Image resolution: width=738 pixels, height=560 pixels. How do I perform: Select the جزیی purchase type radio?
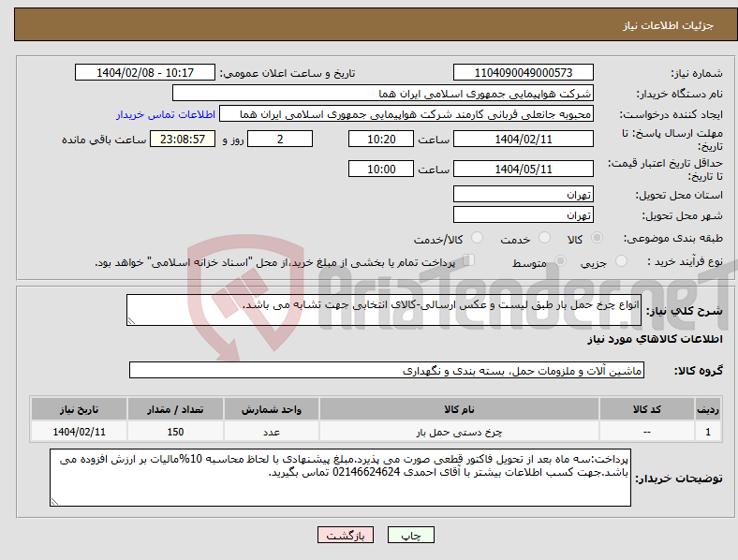tap(621, 261)
